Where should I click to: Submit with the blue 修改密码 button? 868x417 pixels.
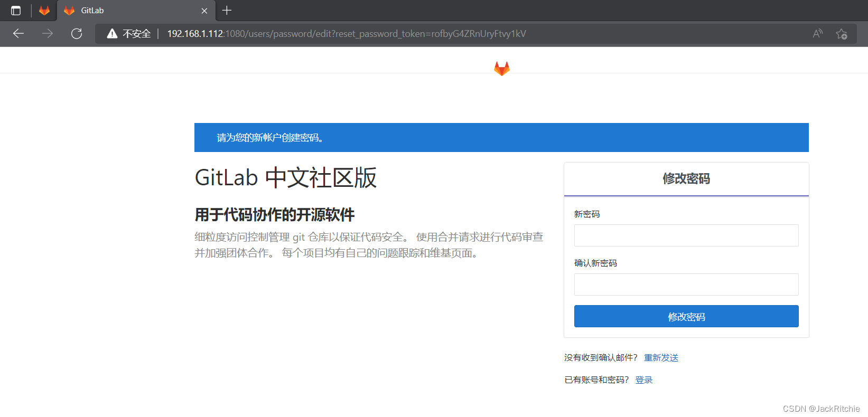tap(686, 316)
